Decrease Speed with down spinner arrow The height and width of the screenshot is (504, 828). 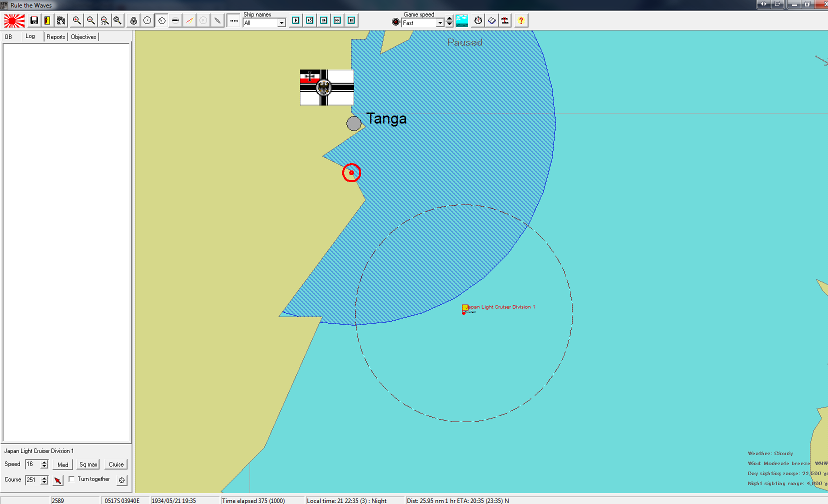[x=44, y=466]
